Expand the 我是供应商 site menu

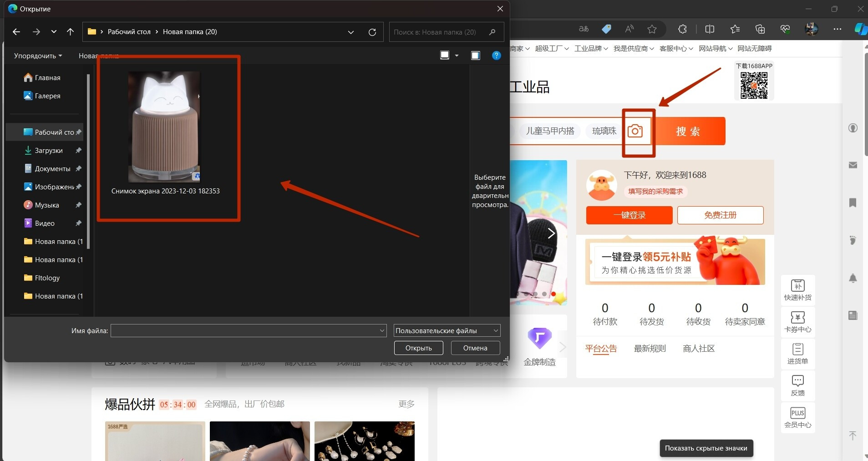tap(634, 48)
